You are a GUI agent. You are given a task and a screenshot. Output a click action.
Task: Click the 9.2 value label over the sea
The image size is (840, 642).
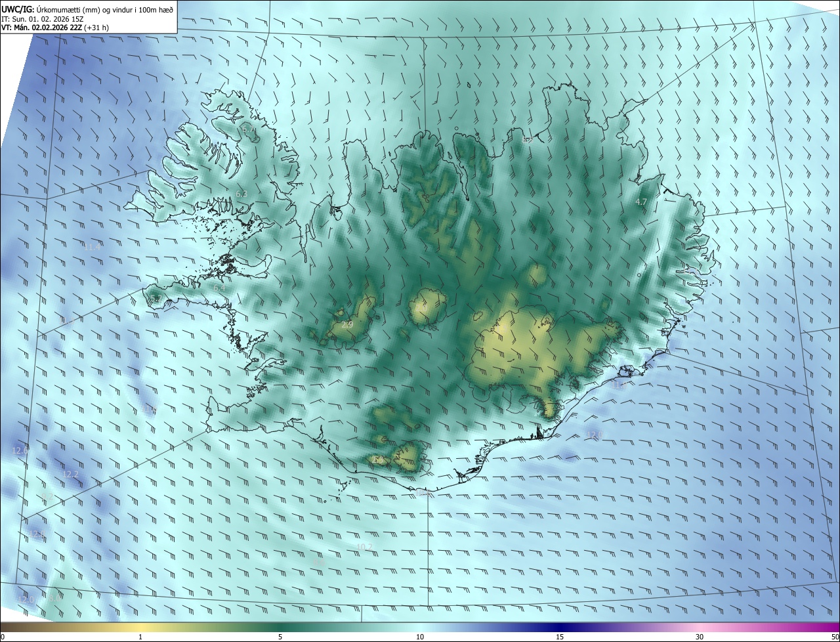click(47, 496)
